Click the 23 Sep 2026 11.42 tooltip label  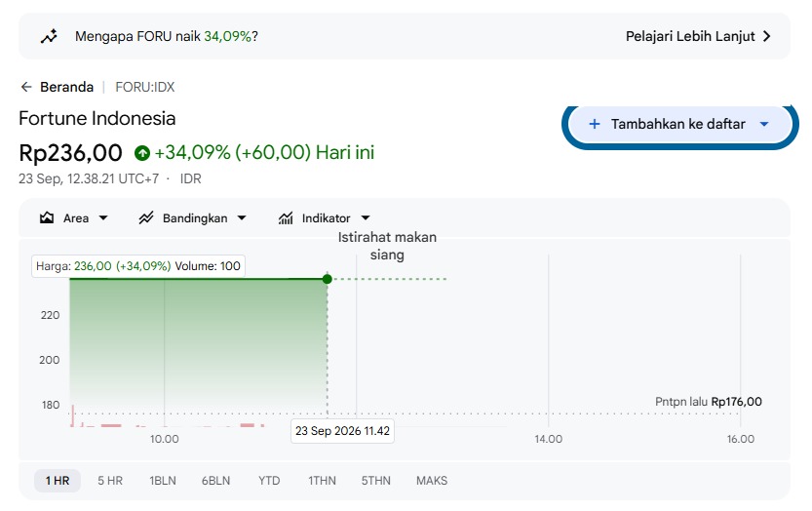coord(342,431)
